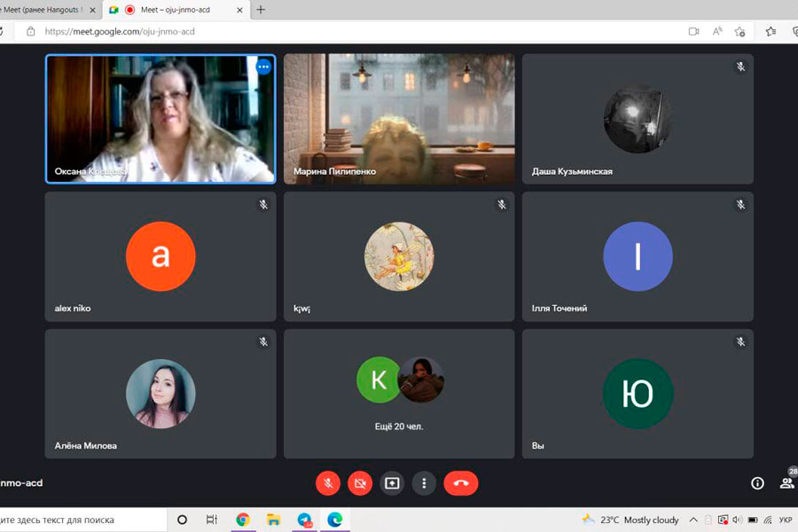
Task: Switch to the 'Meet (ранее Hangouts' browser tab
Action: point(43,10)
